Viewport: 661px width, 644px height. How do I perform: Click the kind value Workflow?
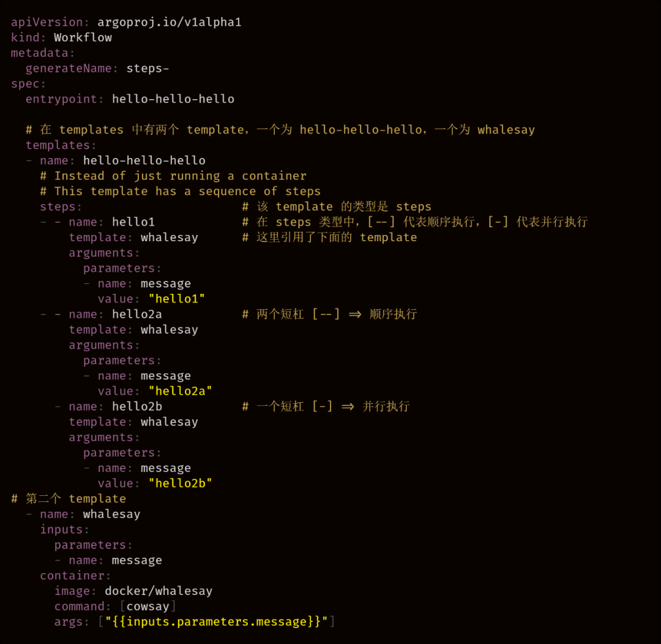[83, 37]
